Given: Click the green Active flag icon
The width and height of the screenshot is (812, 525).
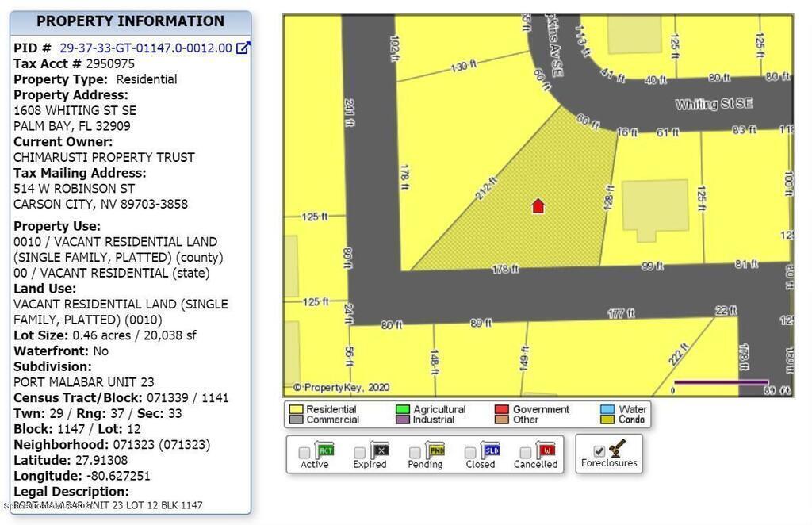Looking at the screenshot, I should tap(325, 450).
